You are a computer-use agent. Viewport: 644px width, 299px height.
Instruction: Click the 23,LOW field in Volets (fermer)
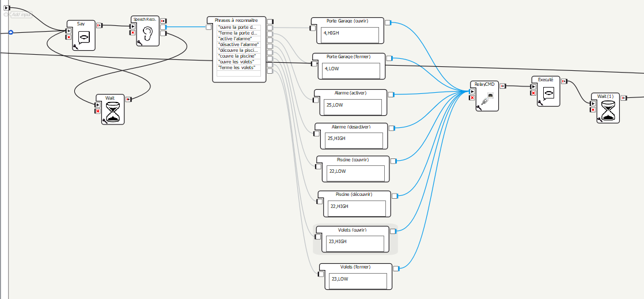point(358,279)
